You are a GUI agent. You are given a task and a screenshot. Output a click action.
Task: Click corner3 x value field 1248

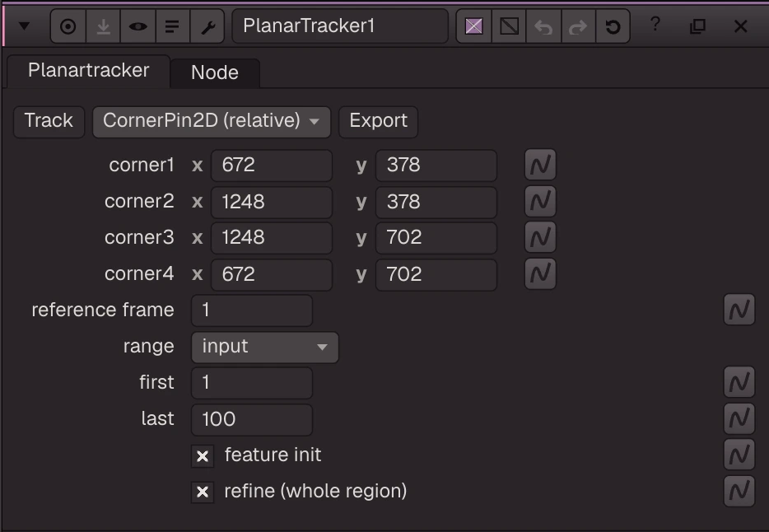272,238
